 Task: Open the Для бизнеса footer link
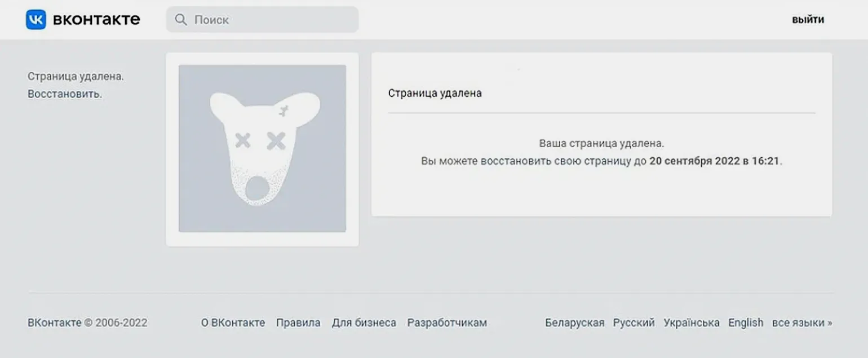pos(364,323)
